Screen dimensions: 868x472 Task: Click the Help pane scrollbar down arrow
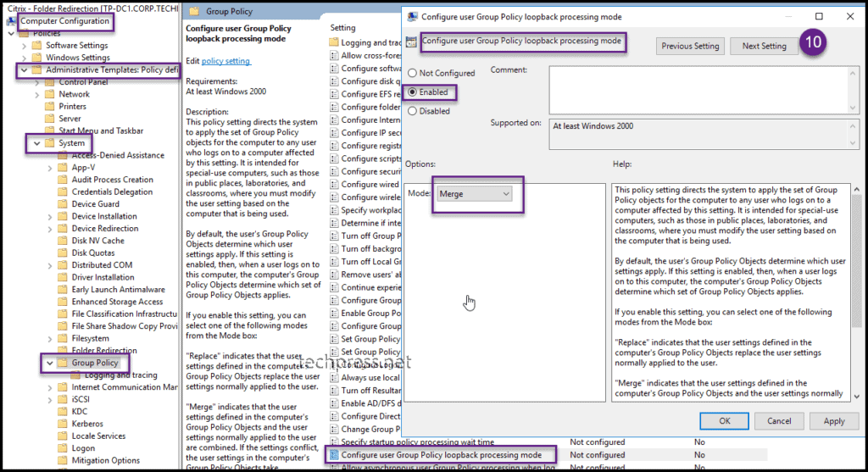856,397
